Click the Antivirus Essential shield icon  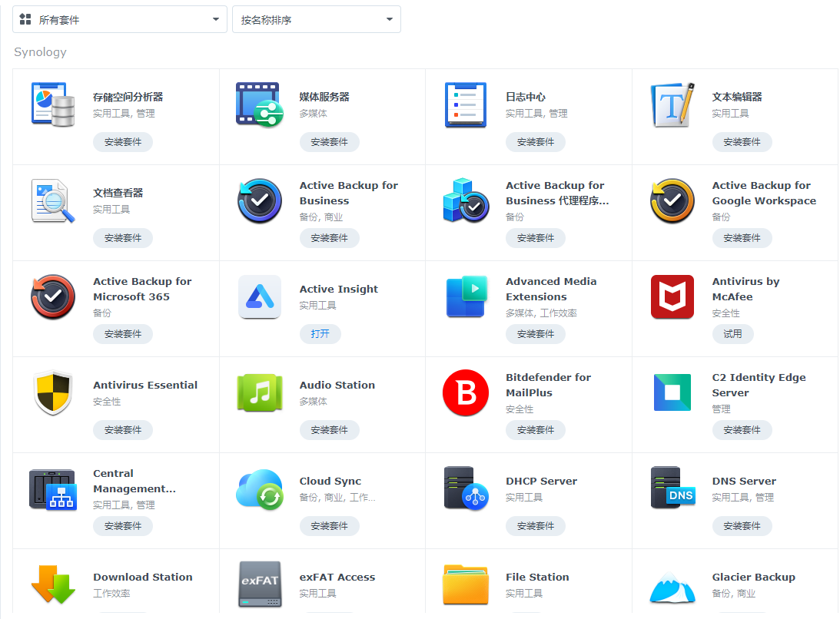tap(52, 392)
